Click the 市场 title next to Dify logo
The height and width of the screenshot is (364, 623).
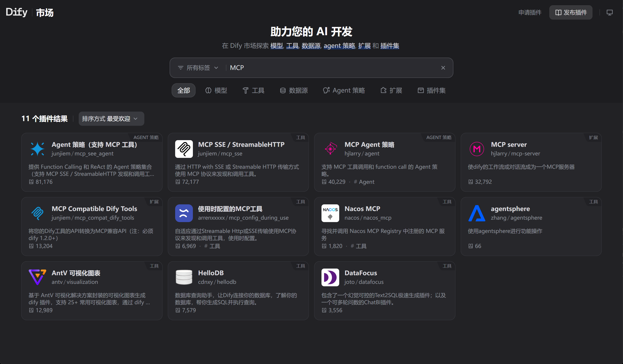(x=45, y=13)
